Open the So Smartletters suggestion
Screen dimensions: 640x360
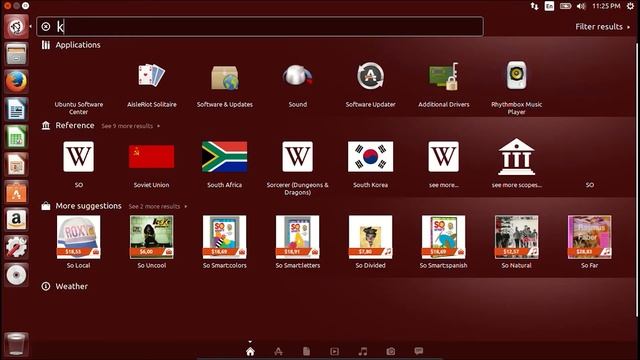coord(298,242)
